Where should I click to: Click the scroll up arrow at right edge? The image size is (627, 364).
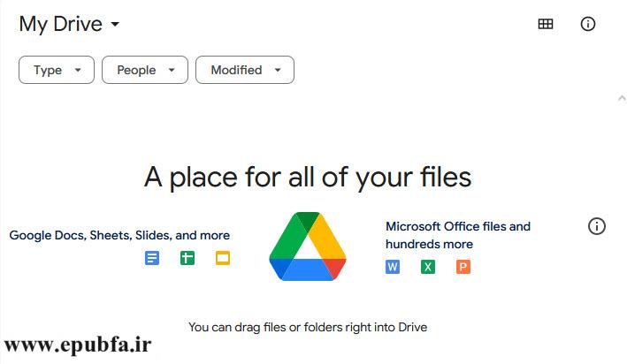622,98
